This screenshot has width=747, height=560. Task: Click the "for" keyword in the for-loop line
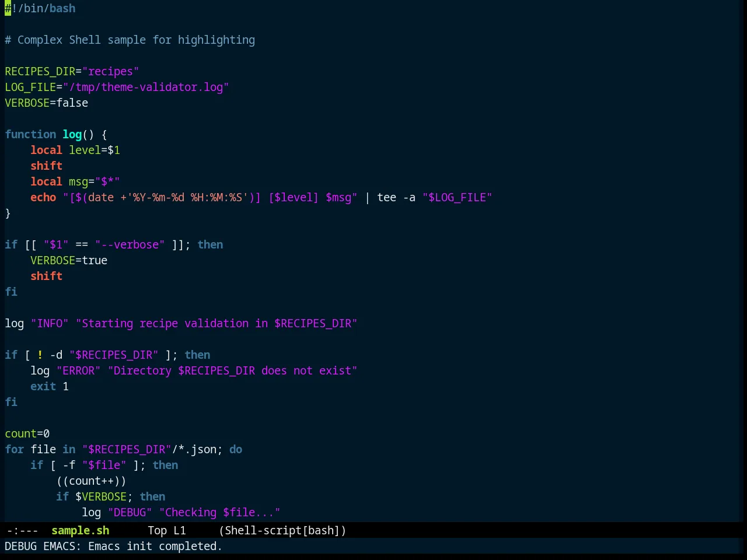click(15, 449)
